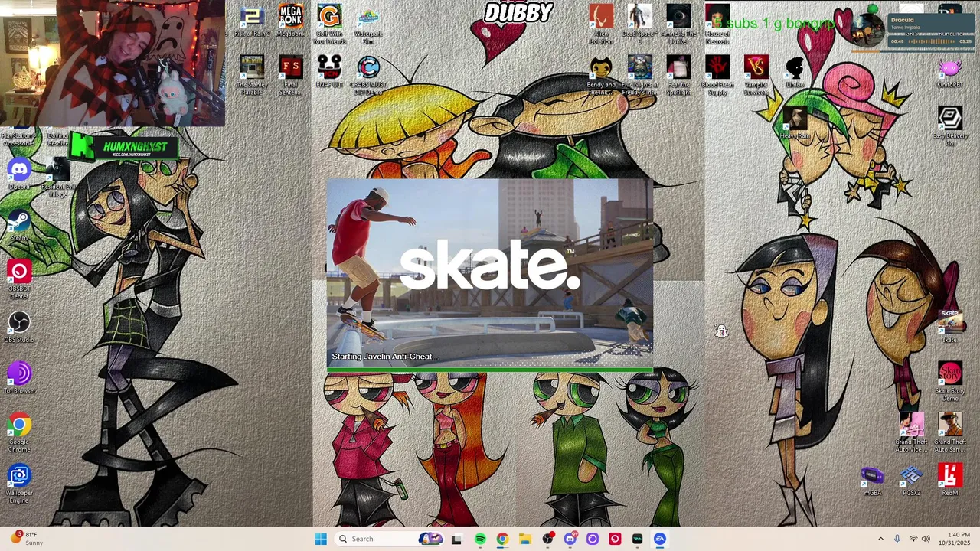
Task: Open the Final Sentence desktop icon
Action: point(291,76)
